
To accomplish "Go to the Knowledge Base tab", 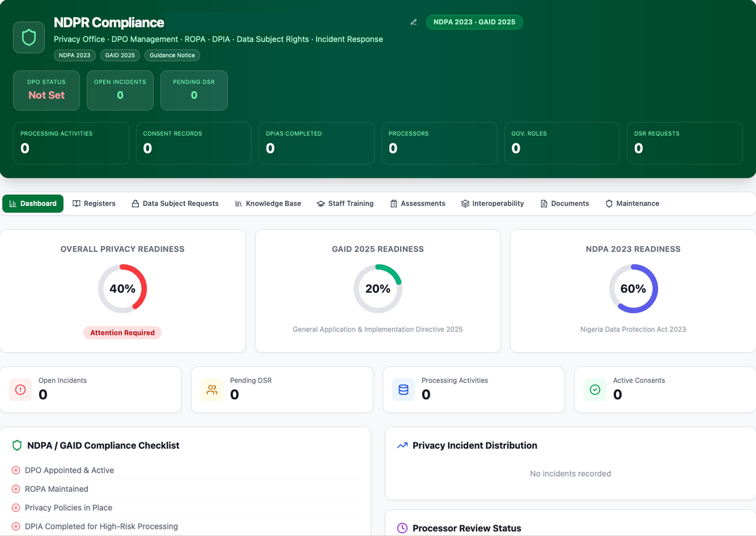I will click(x=268, y=203).
